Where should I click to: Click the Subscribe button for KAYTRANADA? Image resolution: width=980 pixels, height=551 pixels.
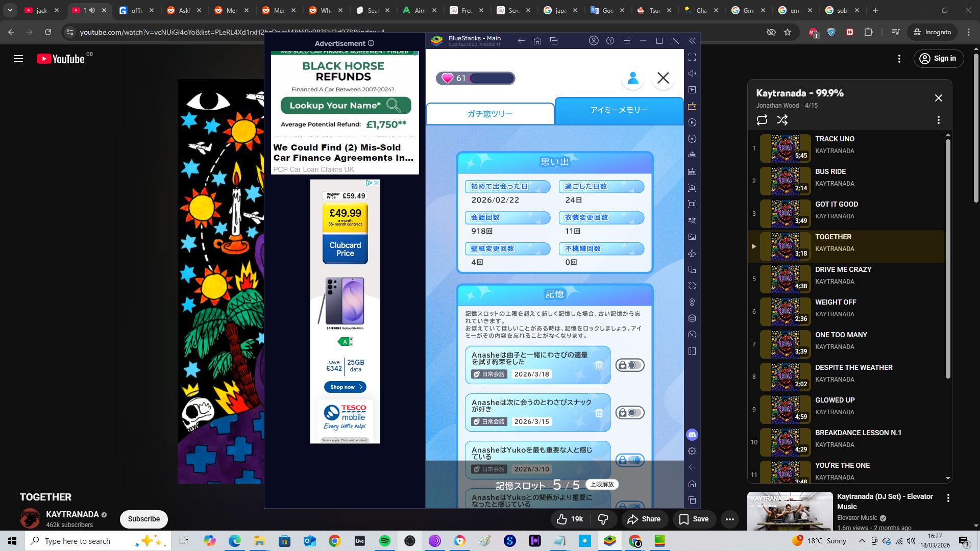click(143, 519)
